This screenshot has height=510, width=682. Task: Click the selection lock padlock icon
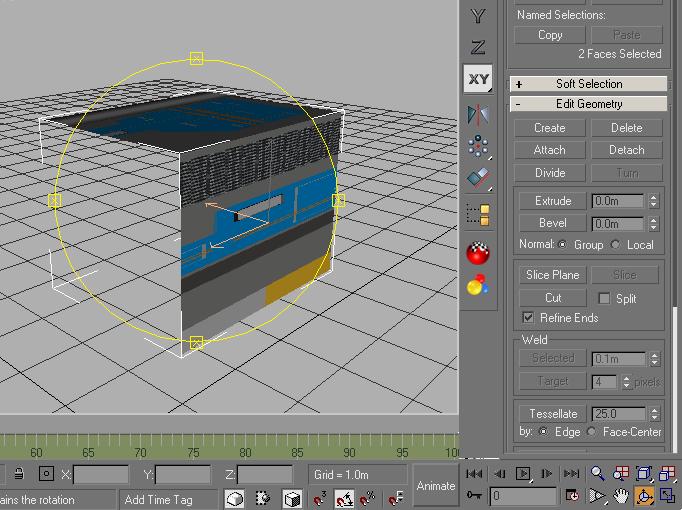click(x=19, y=474)
